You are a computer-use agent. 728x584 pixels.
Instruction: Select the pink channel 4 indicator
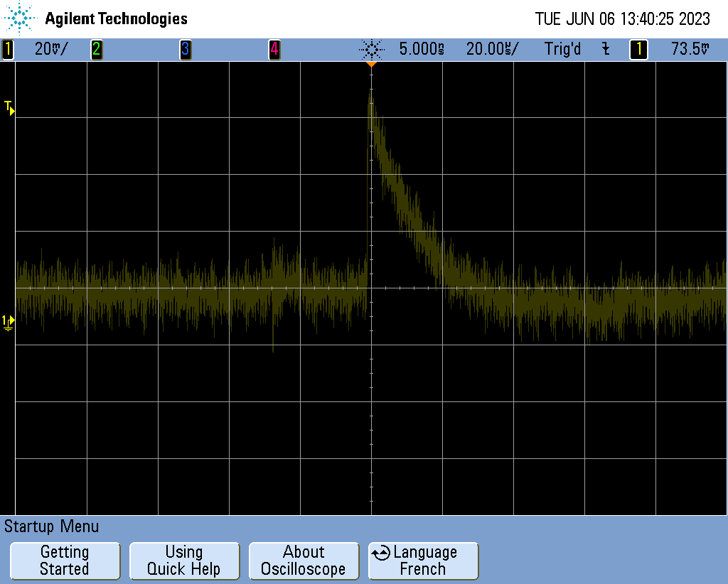(x=274, y=50)
